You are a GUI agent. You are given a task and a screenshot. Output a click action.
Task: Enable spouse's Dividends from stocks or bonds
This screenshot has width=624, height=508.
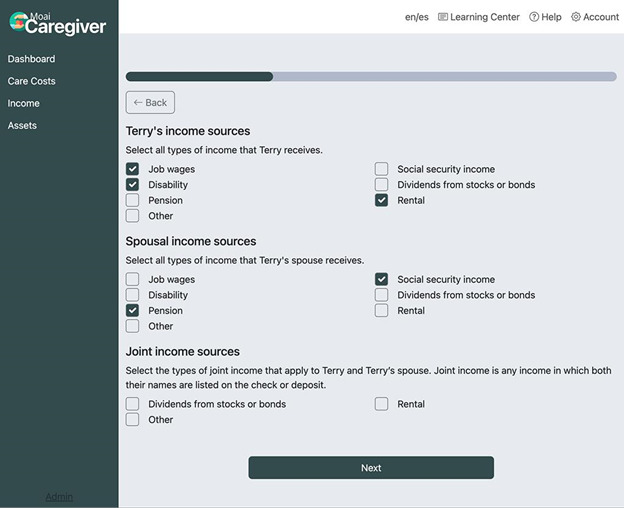click(x=382, y=295)
